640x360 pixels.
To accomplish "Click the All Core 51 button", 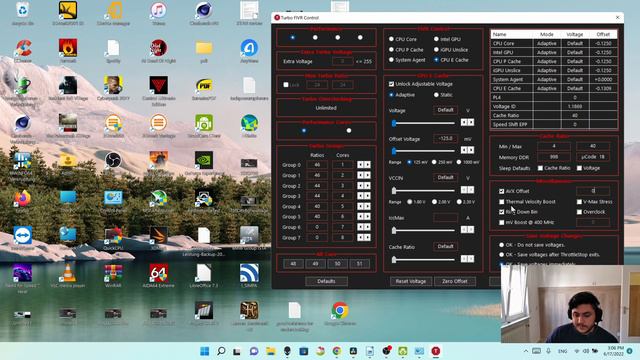I will 359,264.
